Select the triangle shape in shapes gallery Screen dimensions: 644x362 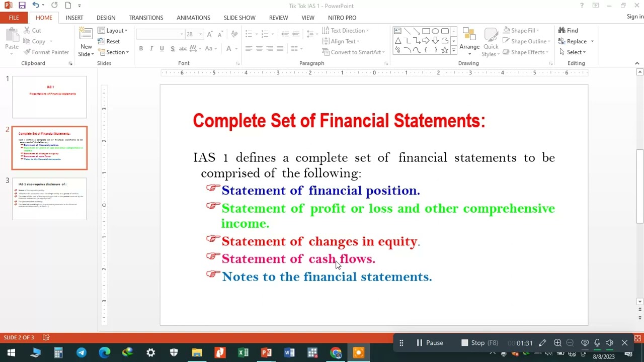pos(397,41)
